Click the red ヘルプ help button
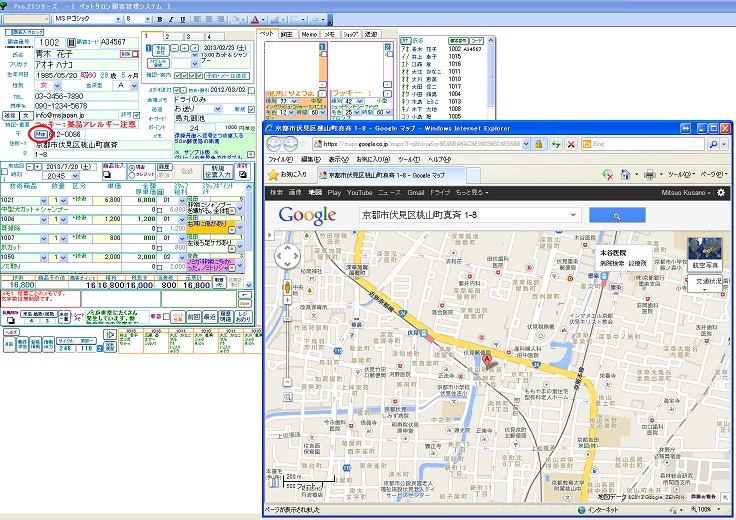The image size is (736, 520). pos(11,332)
